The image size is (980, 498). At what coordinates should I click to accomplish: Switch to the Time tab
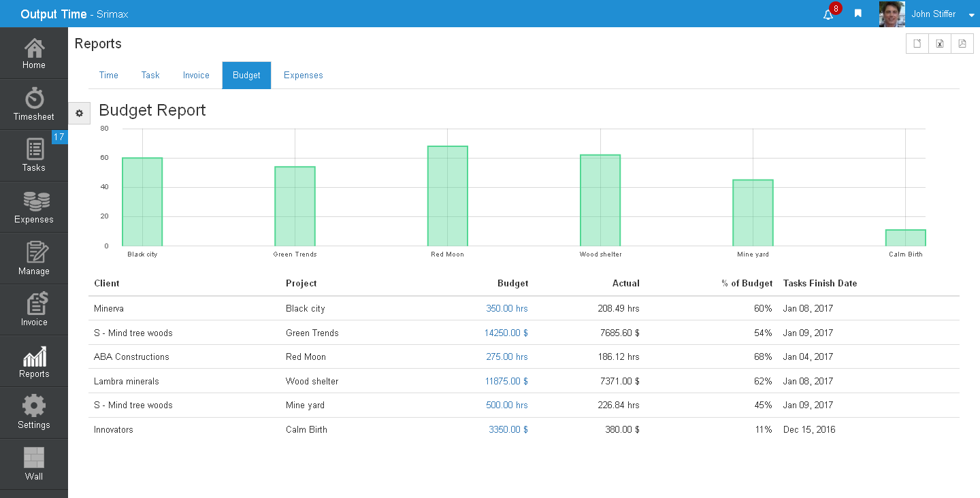coord(109,76)
